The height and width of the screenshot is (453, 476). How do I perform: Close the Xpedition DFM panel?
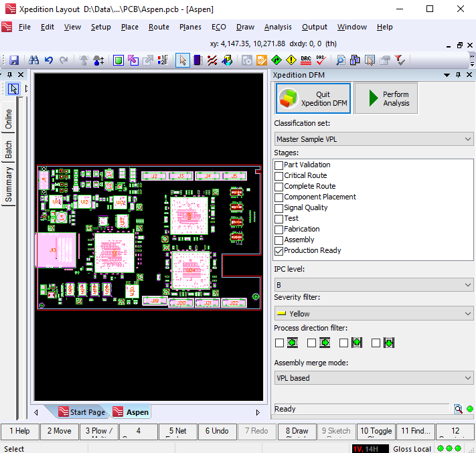[469, 75]
